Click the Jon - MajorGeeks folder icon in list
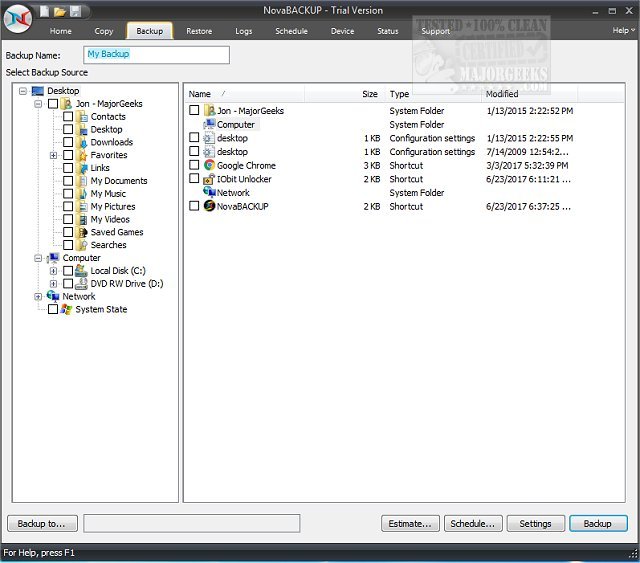The image size is (640, 563). pos(209,110)
